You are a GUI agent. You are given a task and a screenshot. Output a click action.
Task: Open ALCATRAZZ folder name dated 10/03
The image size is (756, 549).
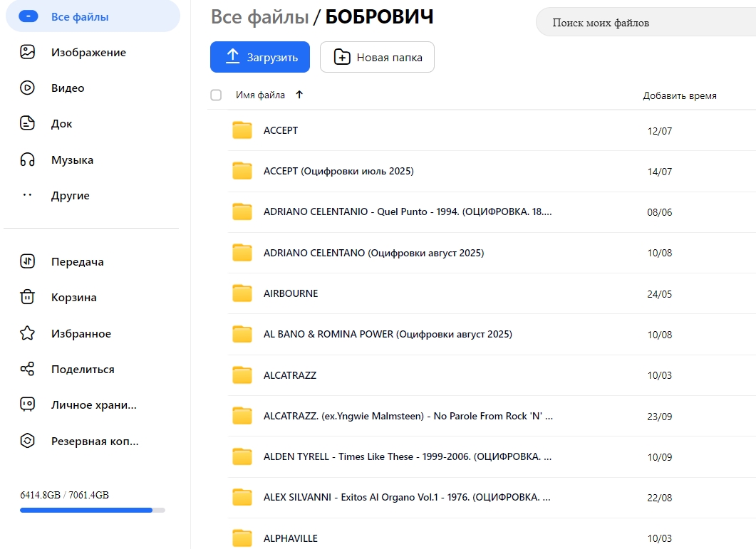(x=290, y=375)
